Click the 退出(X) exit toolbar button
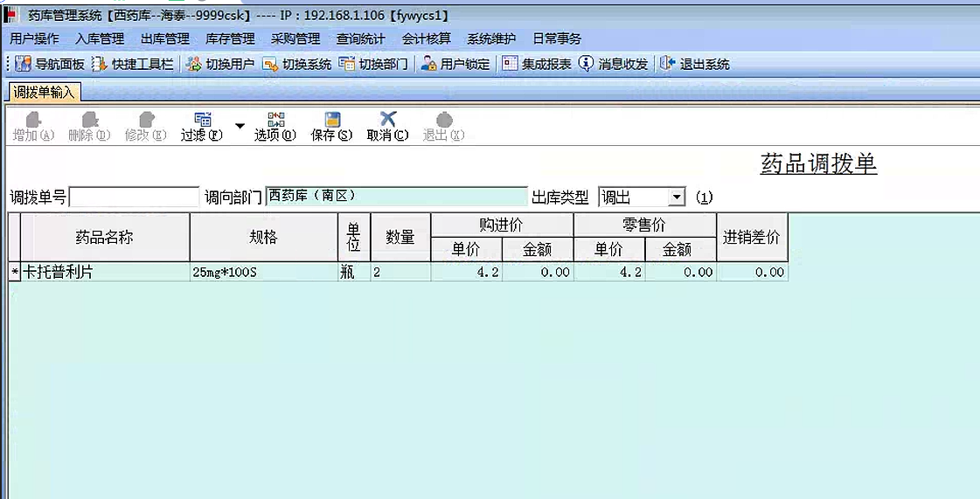 click(x=444, y=127)
